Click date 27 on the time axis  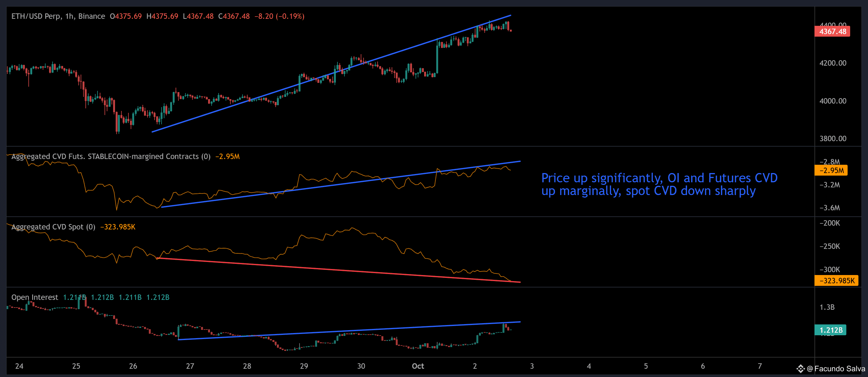(x=190, y=366)
